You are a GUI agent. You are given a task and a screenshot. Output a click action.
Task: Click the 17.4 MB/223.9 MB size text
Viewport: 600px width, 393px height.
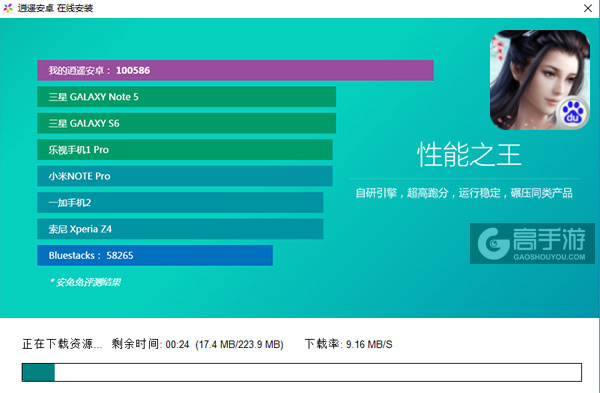[x=239, y=345]
